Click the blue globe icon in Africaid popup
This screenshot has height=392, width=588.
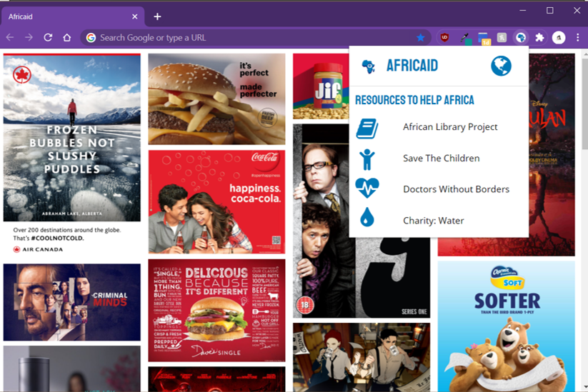click(x=501, y=66)
